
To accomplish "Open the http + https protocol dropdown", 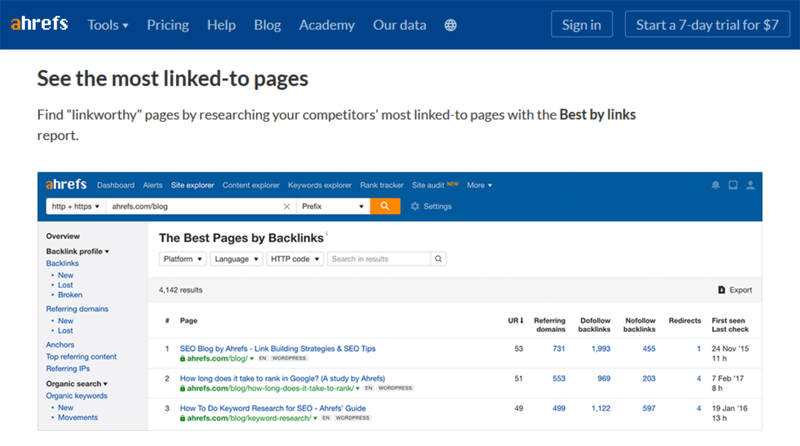I will pos(76,206).
